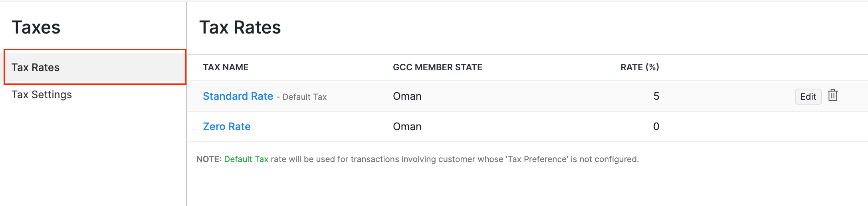Click 'rate will be used for transactions' text
This screenshot has height=206, width=868.
click(343, 159)
